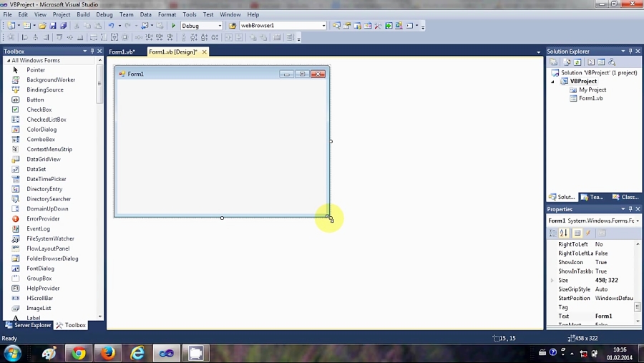Expand the Size property
644x363 pixels.
pyautogui.click(x=552, y=281)
